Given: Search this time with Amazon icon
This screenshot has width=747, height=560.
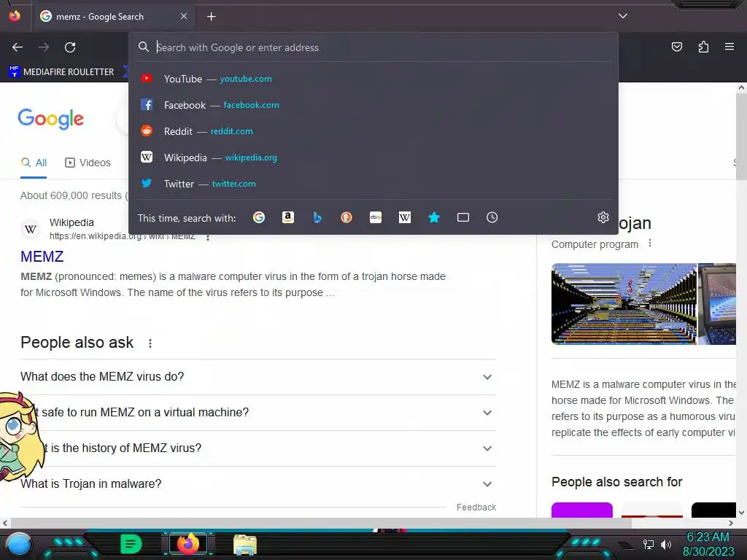Looking at the screenshot, I should point(287,217).
